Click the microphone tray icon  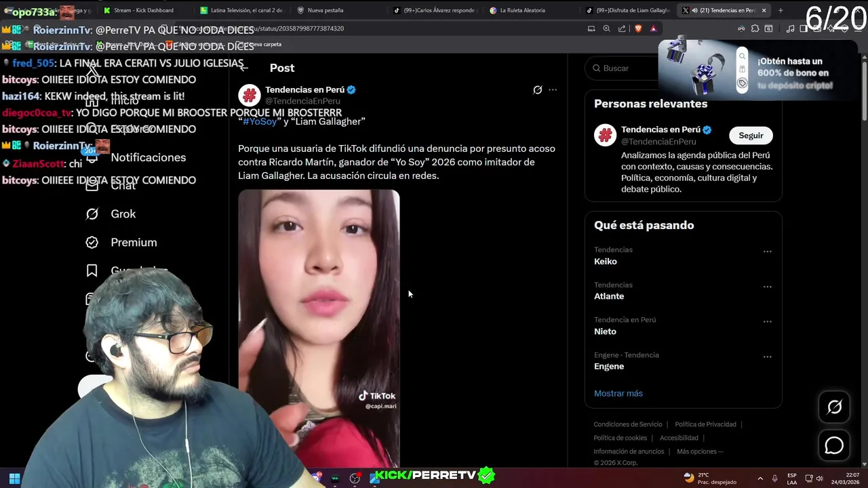pyautogui.click(x=774, y=479)
